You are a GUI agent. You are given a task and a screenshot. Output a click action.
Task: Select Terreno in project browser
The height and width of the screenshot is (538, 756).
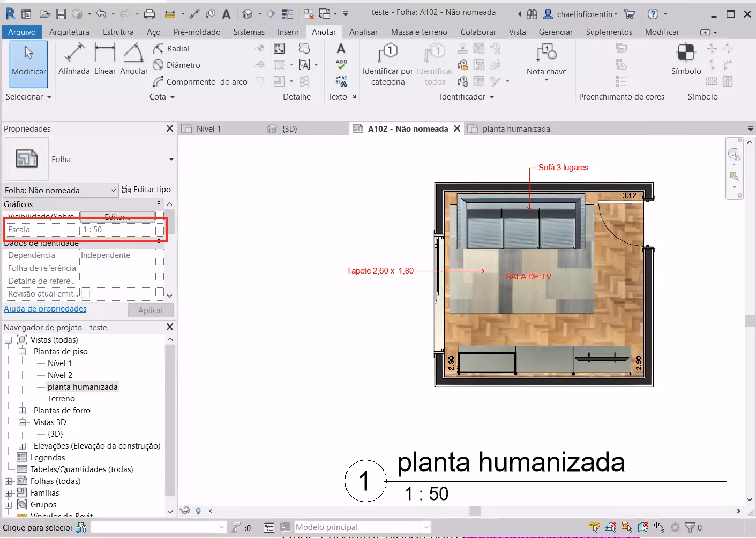point(61,399)
